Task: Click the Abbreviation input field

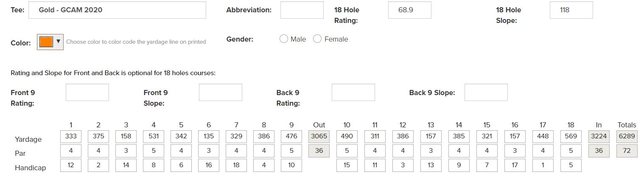Action: 302,10
